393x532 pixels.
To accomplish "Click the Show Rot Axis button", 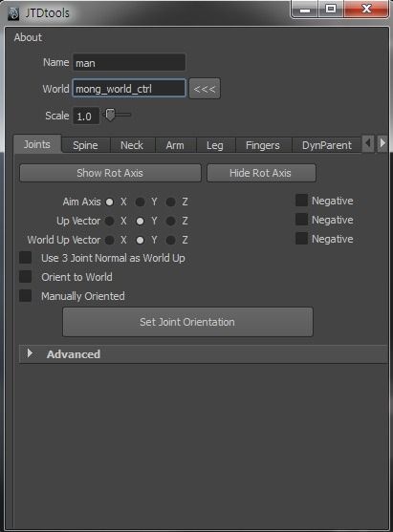I will [110, 173].
